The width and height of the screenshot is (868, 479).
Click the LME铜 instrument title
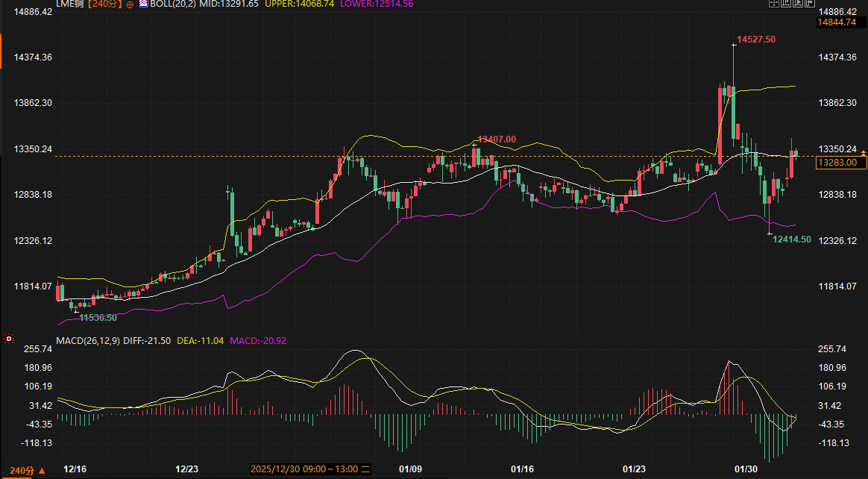(69, 4)
